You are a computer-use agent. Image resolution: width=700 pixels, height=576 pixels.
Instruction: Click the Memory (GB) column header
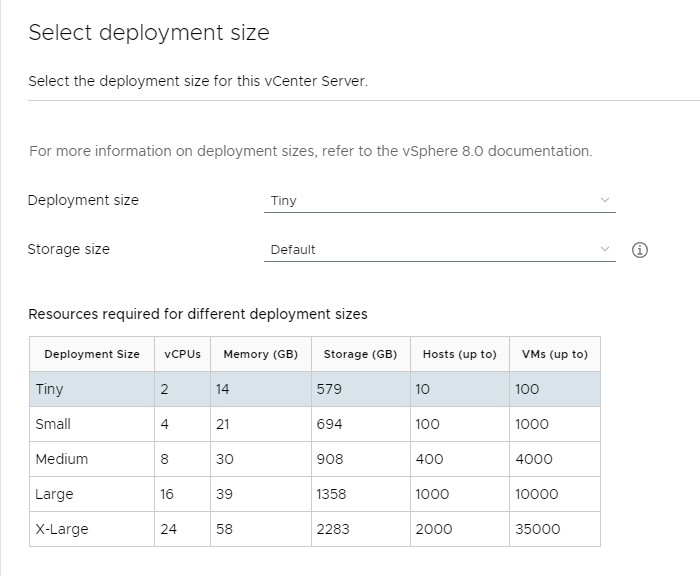tap(260, 354)
